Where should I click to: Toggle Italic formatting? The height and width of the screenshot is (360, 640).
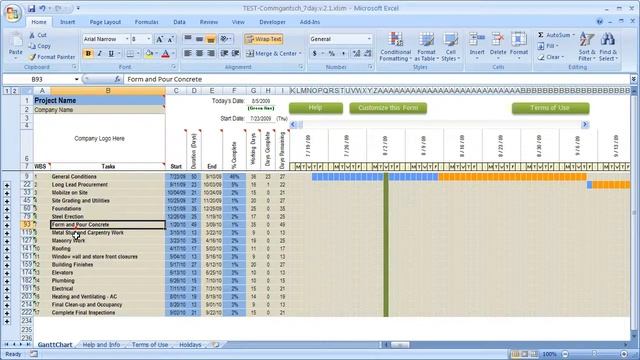coord(99,53)
